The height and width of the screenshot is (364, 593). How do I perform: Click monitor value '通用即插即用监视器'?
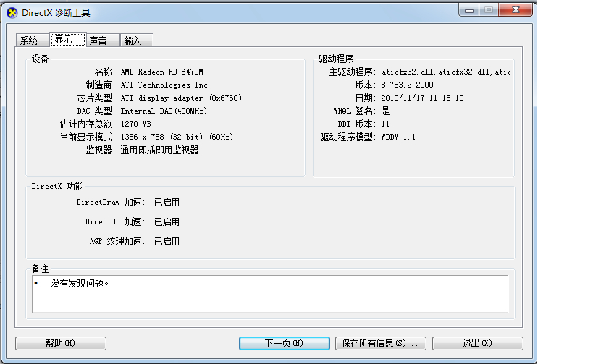(x=159, y=150)
